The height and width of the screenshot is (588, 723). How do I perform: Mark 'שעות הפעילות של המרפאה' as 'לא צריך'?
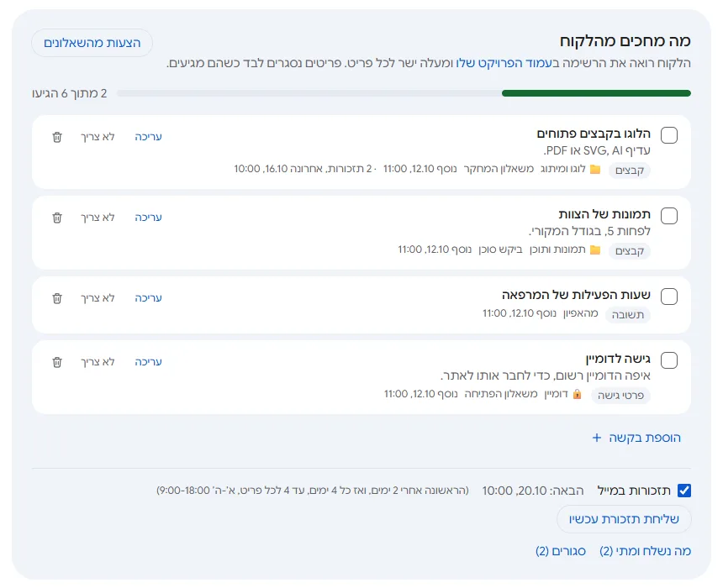coord(98,298)
